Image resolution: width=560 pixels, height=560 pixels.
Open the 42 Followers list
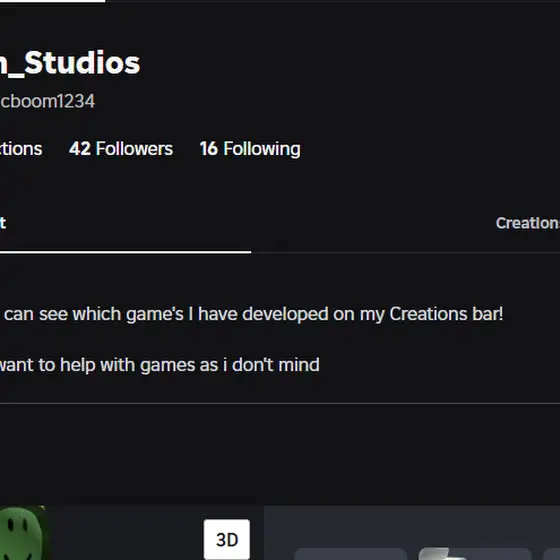(x=121, y=149)
